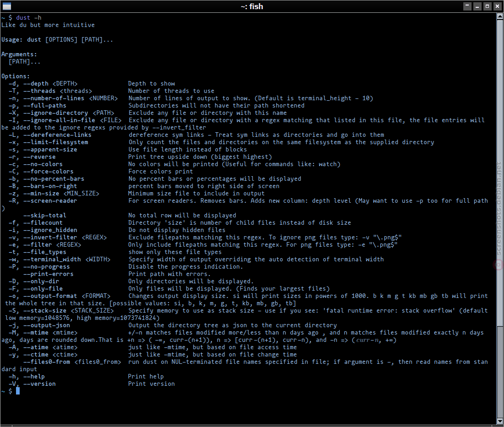Image resolution: width=504 pixels, height=427 pixels.
Task: Click the "--file_types" option
Action: click(x=45, y=252)
